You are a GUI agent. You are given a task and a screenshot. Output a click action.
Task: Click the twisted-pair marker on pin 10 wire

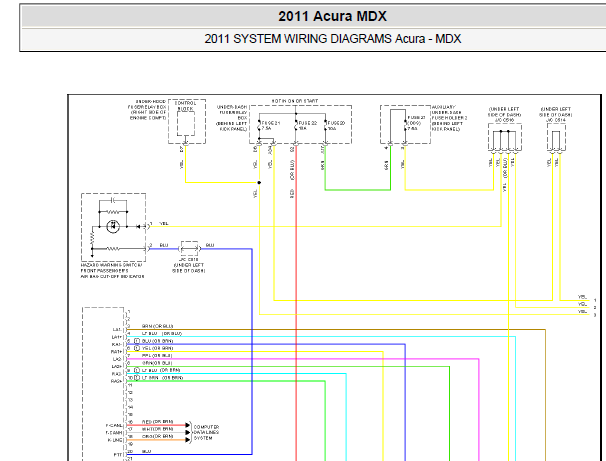coord(136,378)
